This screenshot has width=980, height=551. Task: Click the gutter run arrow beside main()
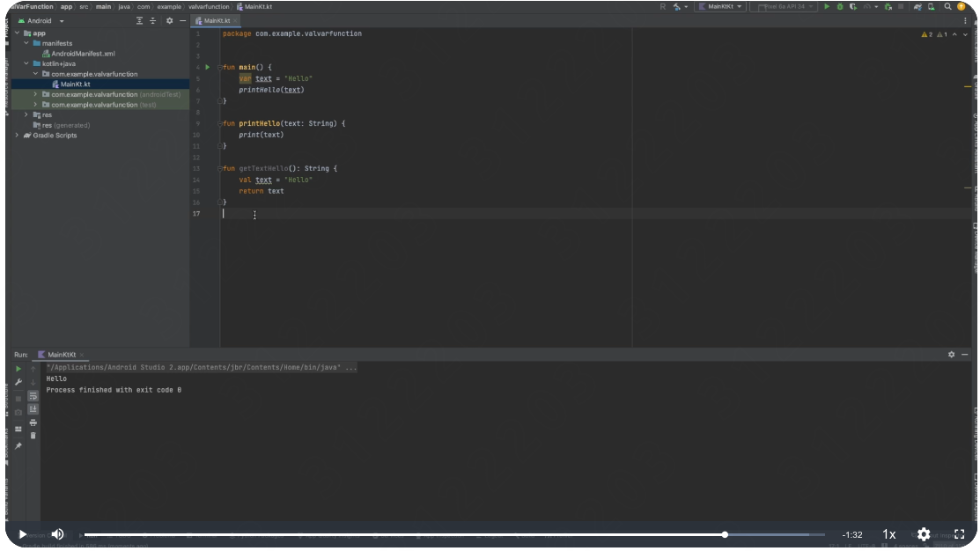click(x=208, y=67)
